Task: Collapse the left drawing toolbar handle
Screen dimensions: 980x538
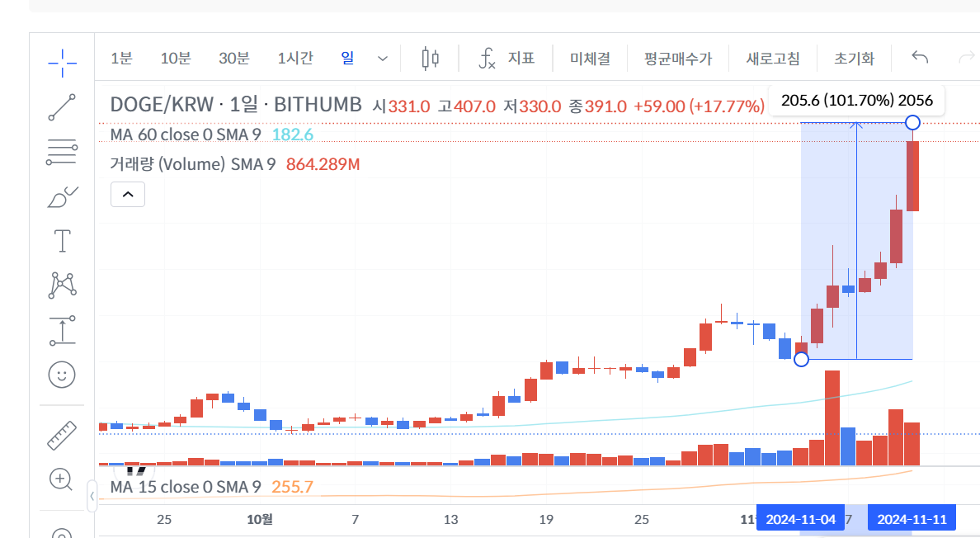Action: click(x=92, y=496)
